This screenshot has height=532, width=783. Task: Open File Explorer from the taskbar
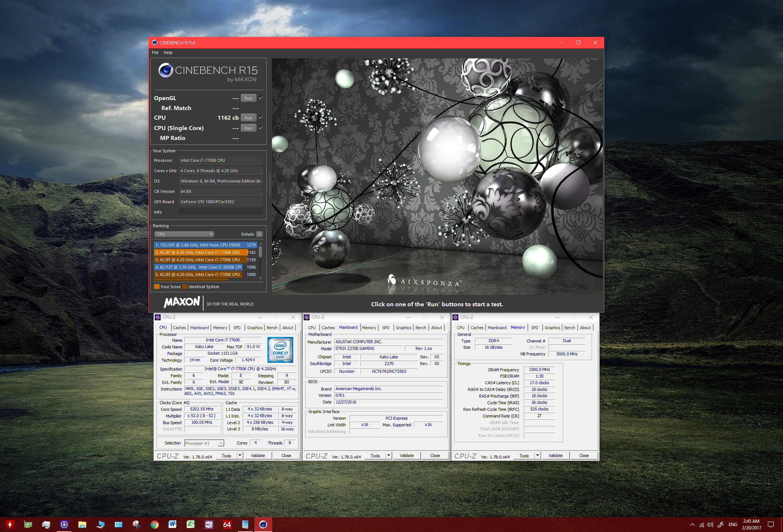click(82, 524)
